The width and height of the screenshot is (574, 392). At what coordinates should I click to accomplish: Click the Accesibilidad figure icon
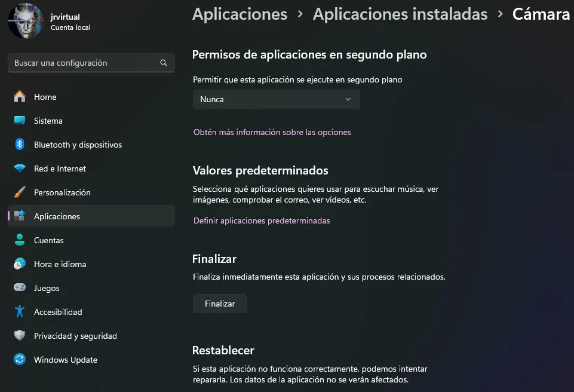[20, 311]
